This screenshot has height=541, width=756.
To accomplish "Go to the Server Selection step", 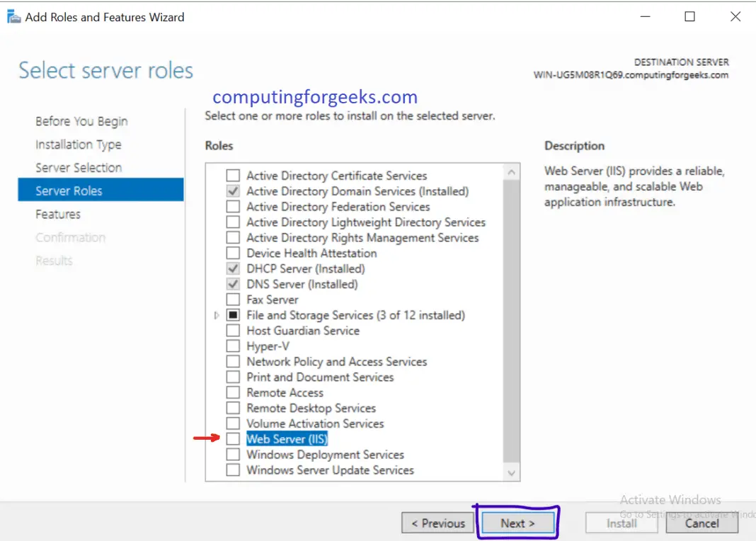I will pyautogui.click(x=78, y=168).
